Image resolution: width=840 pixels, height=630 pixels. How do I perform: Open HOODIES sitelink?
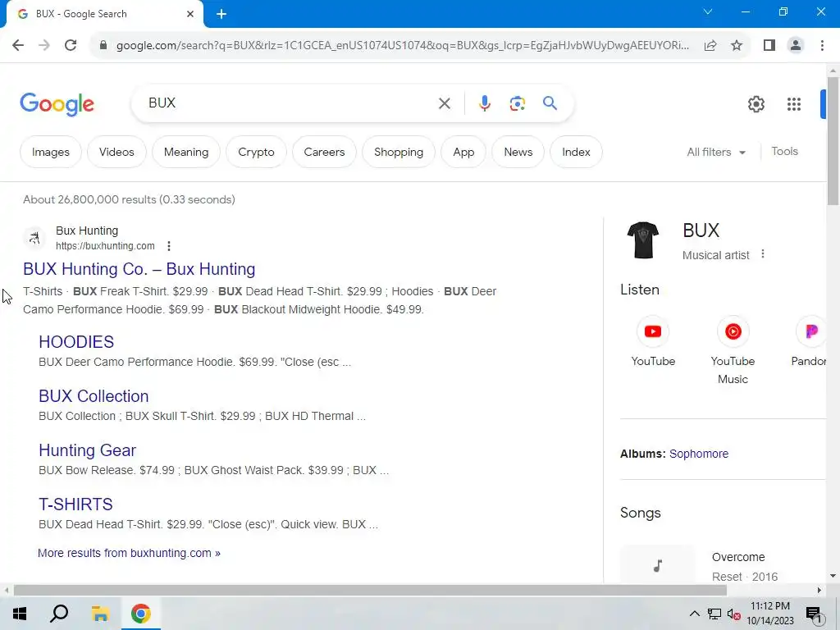click(x=76, y=342)
